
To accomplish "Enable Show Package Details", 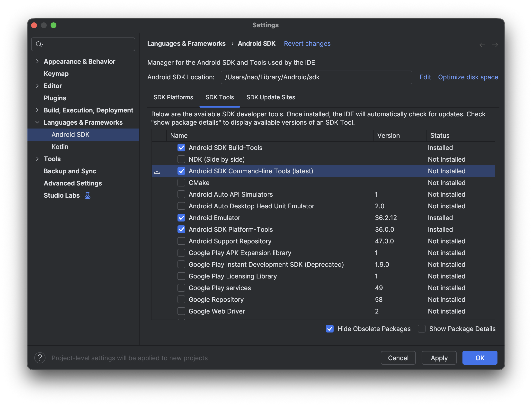I will 422,329.
